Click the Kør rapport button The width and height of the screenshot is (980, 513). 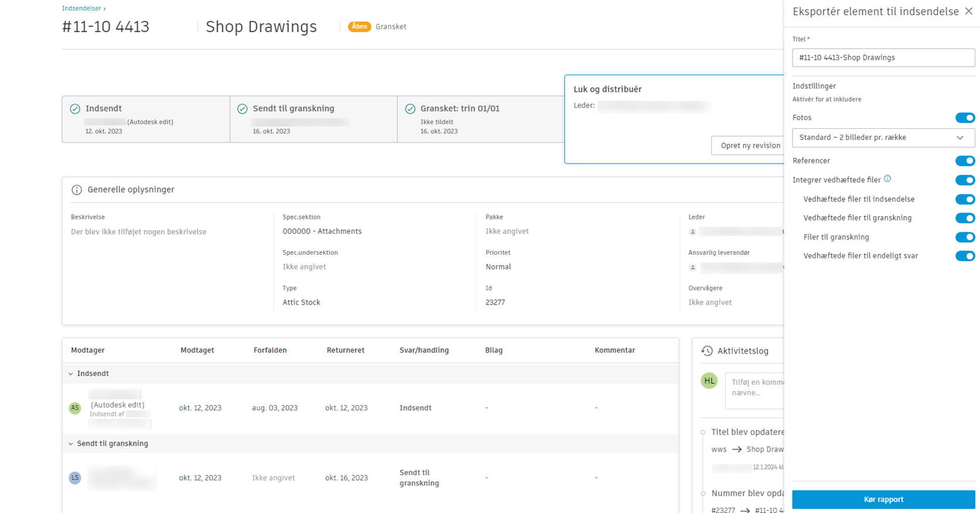(883, 500)
